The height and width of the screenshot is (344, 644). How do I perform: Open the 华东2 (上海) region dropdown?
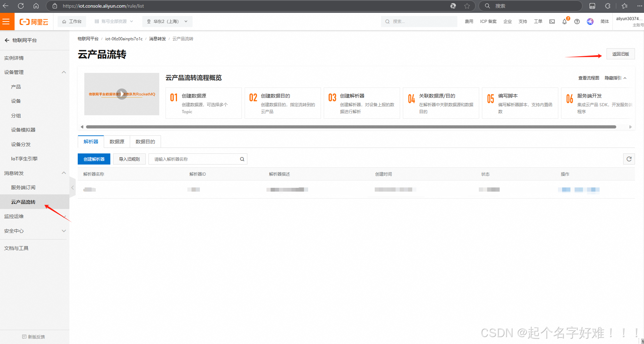pos(167,22)
